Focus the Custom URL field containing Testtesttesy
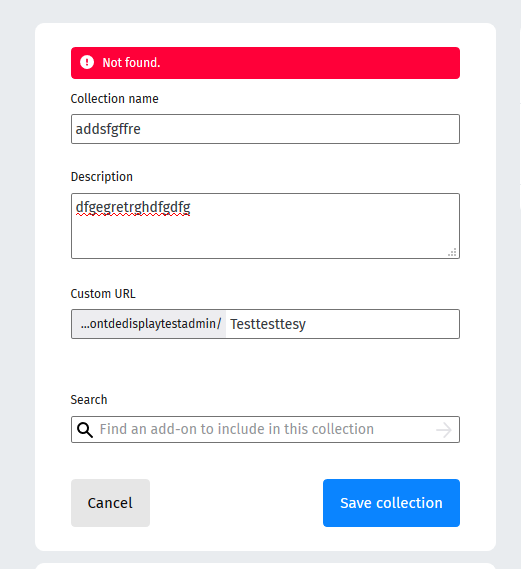This screenshot has width=521, height=569. (x=342, y=324)
